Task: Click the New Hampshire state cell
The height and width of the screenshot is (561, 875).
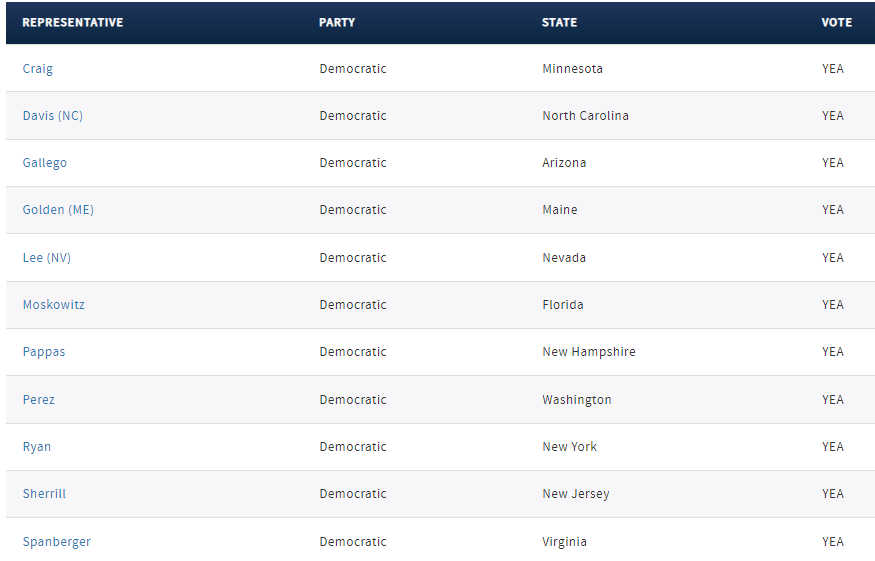Action: point(589,352)
